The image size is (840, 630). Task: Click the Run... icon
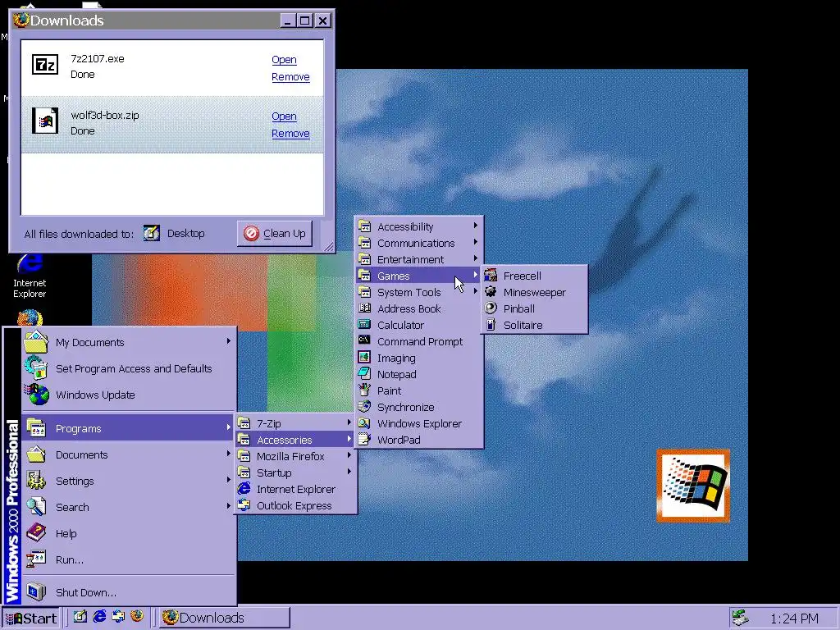(36, 559)
